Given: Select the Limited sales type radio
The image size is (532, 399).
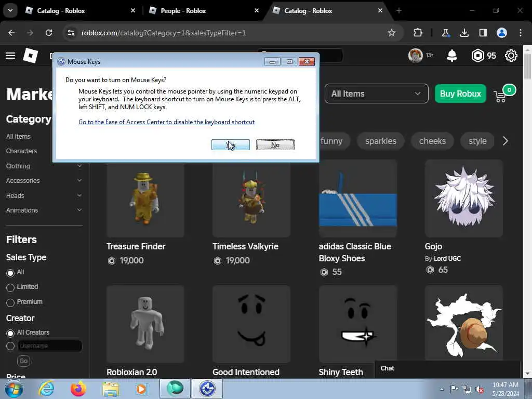Looking at the screenshot, I should tap(10, 288).
